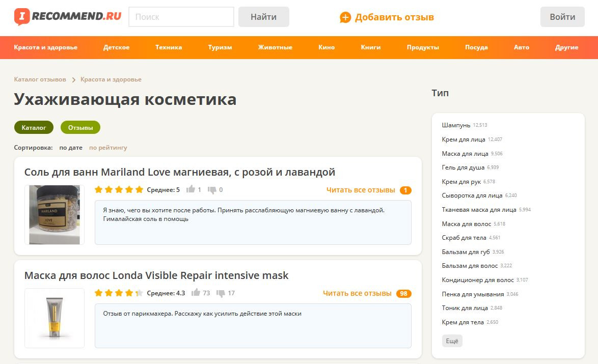Click thumbs-down icon on Londa hair mask
The width and height of the screenshot is (598, 364).
click(221, 293)
